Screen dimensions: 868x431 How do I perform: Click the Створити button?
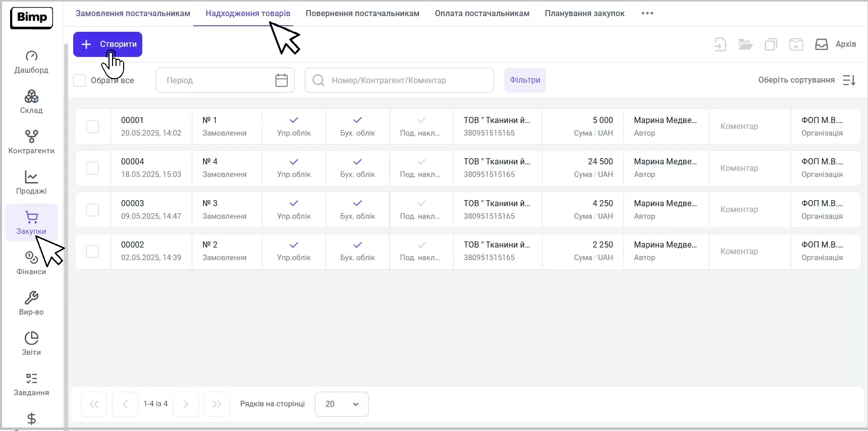click(x=108, y=44)
